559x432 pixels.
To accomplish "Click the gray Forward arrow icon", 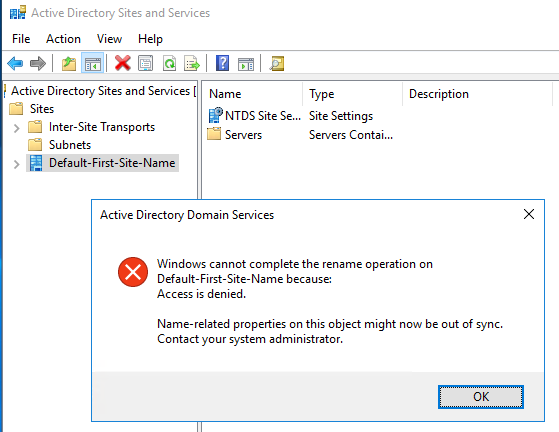I will [x=38, y=63].
